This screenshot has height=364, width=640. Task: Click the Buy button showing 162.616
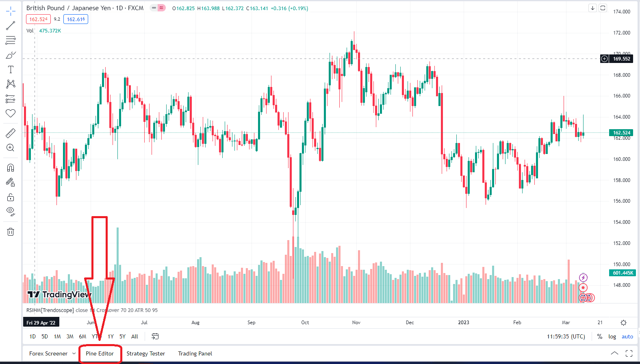76,19
